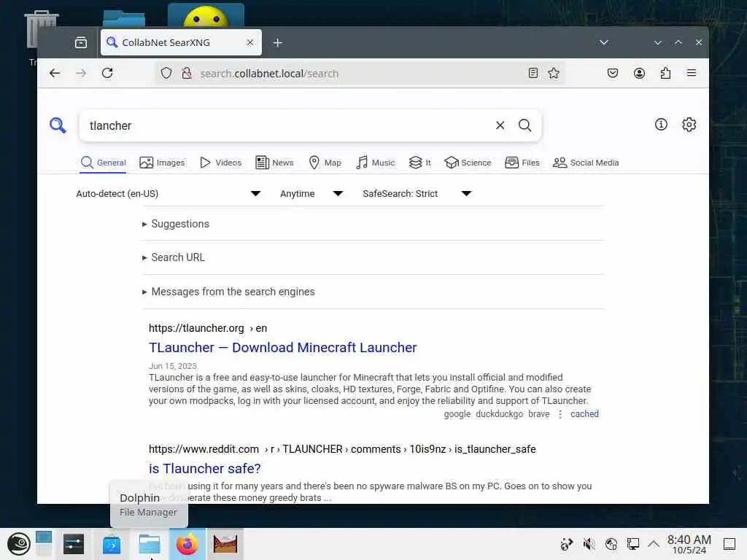Open recent browsing Firefox View icon
Viewport: 747px width, 560px height.
click(x=80, y=42)
